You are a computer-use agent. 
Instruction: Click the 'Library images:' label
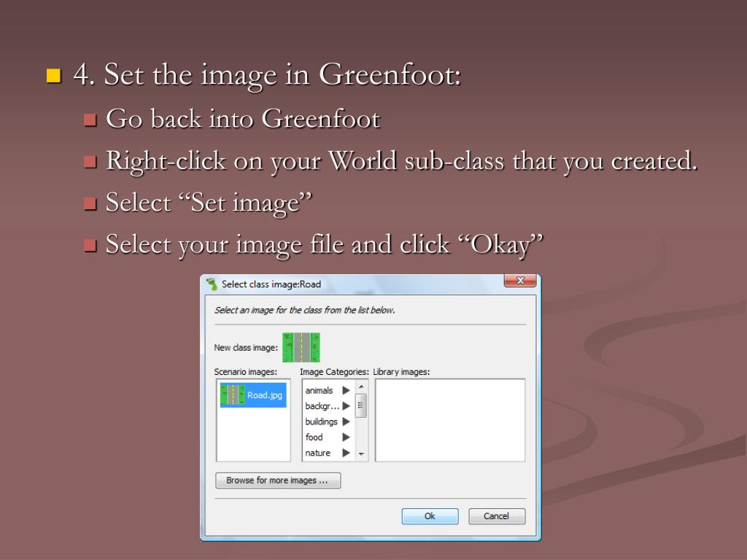[x=401, y=372]
